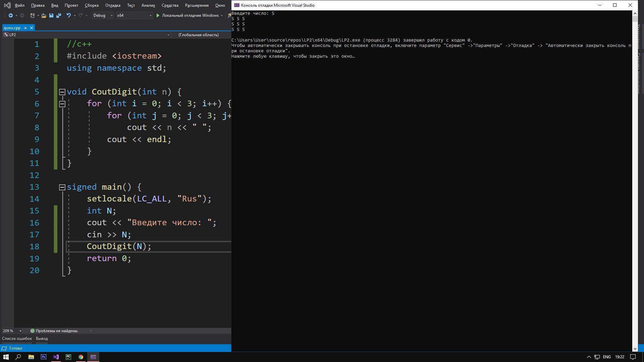
Task: Open Windows taskbar search
Action: pyautogui.click(x=18, y=357)
